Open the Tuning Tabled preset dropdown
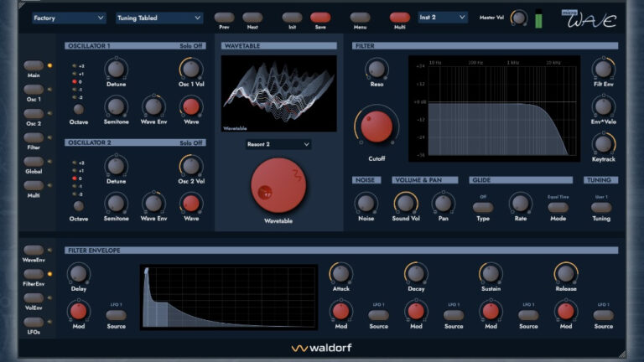644x362 pixels. click(159, 18)
